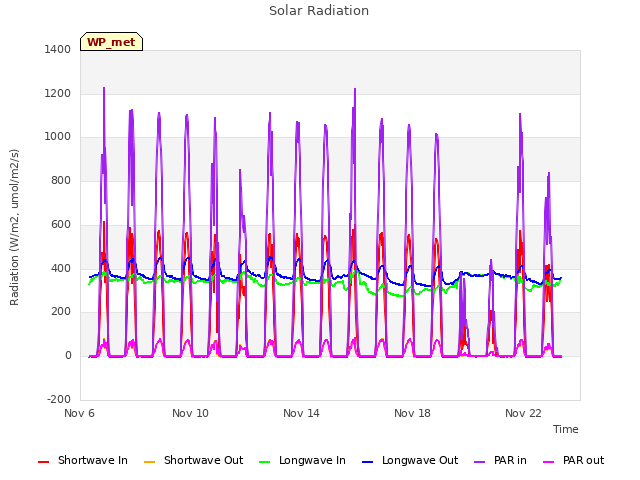Click the 400 y-axis tick label
This screenshot has width=640, height=480.
(61, 269)
